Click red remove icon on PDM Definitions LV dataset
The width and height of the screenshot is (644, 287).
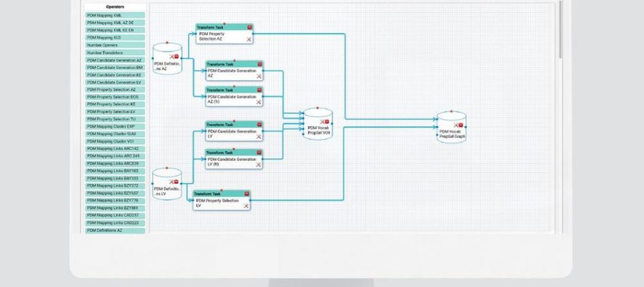pos(176,181)
